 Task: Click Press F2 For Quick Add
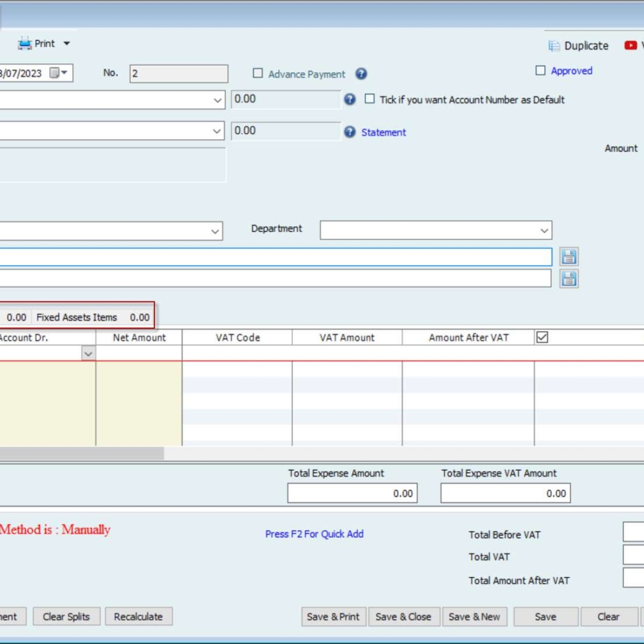coord(314,534)
